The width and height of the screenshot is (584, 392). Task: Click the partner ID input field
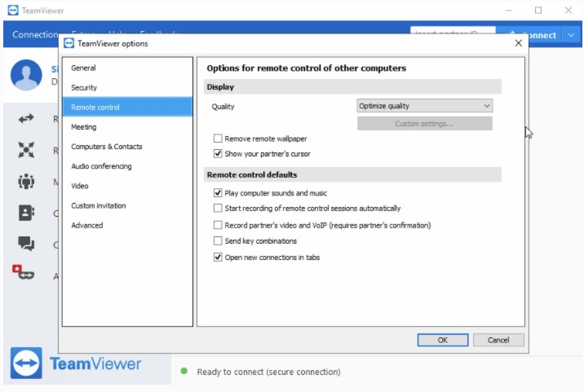pyautogui.click(x=453, y=32)
